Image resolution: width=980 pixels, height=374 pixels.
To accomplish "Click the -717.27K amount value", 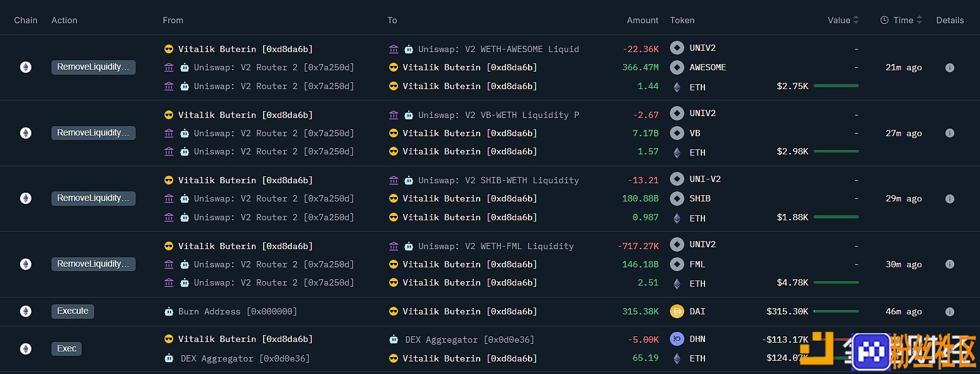I will coord(638,246).
